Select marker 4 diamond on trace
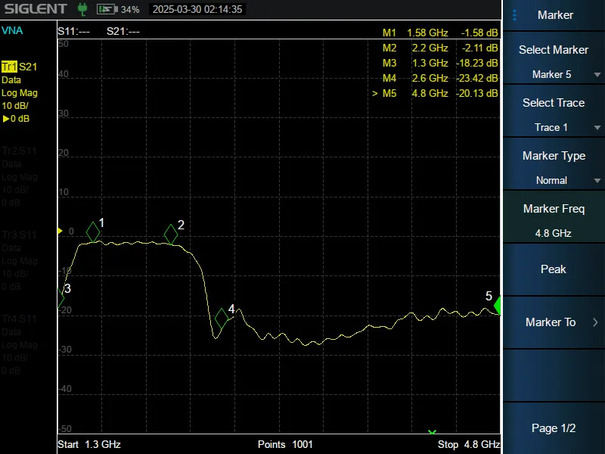The image size is (605, 454). click(x=221, y=318)
